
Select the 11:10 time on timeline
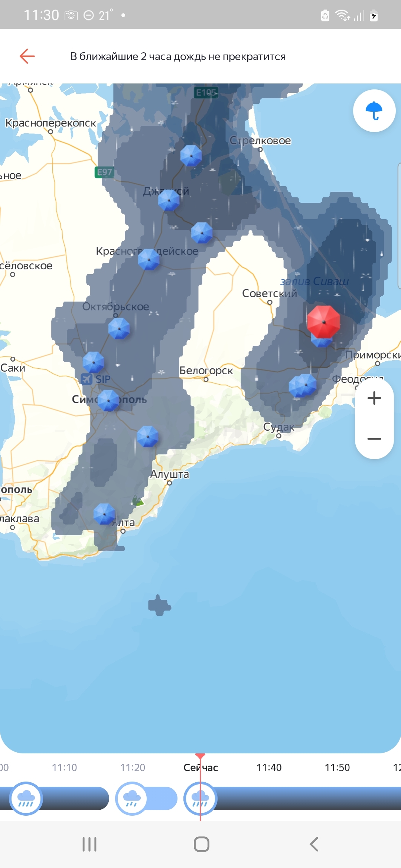pos(64,767)
